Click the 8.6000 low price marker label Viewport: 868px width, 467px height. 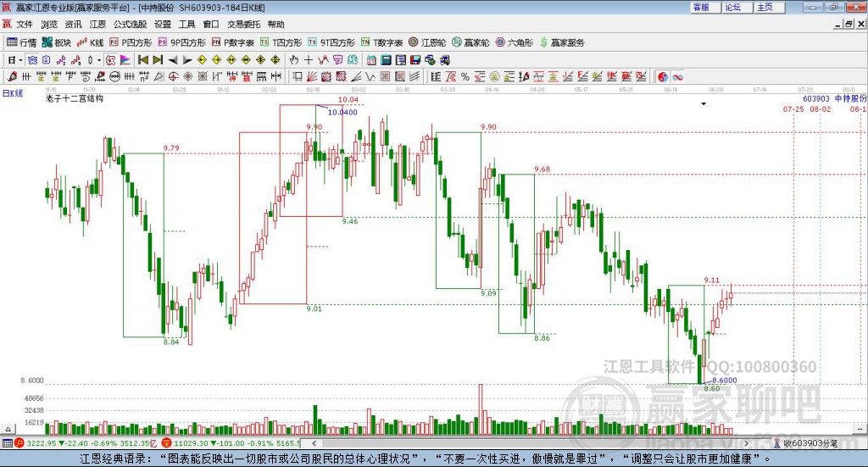[x=724, y=381]
